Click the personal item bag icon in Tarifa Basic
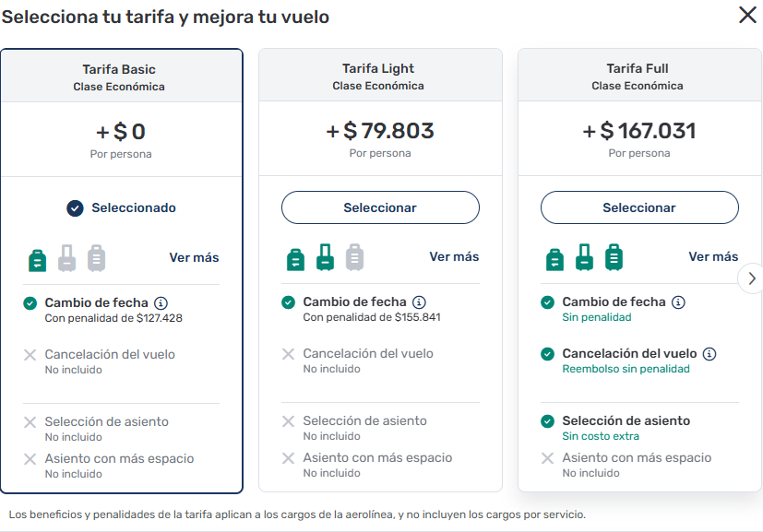 (37, 259)
